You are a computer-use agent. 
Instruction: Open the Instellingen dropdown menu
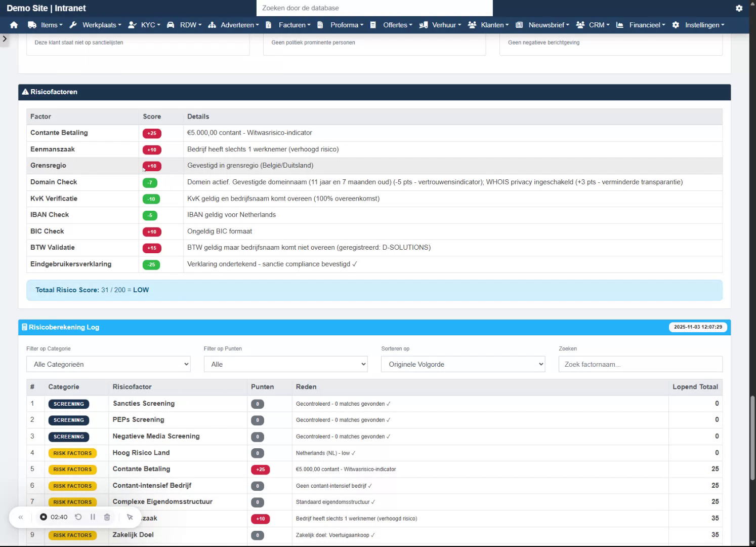click(704, 25)
